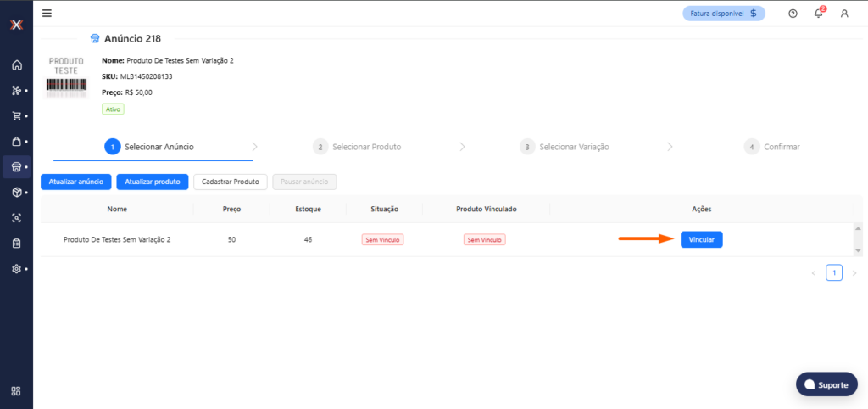This screenshot has width=868, height=409.
Task: Open the settings gear in the sidebar
Action: click(16, 269)
